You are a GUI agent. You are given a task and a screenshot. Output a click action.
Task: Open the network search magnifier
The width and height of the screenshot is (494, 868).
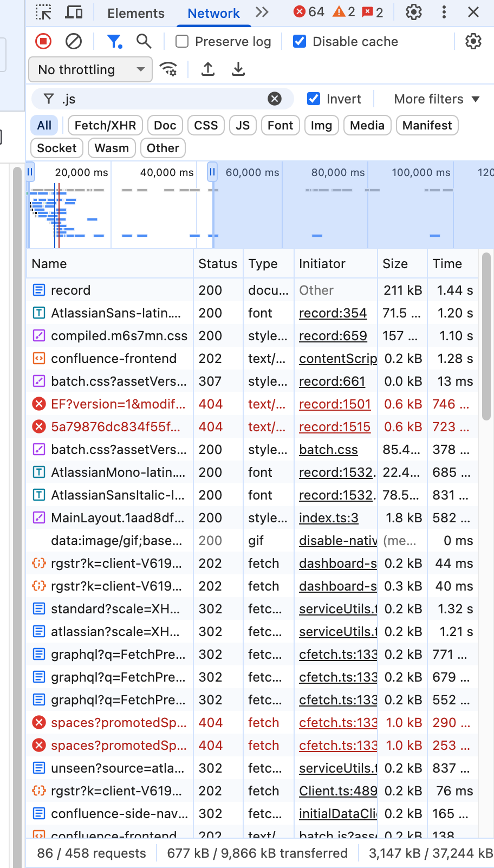point(144,41)
